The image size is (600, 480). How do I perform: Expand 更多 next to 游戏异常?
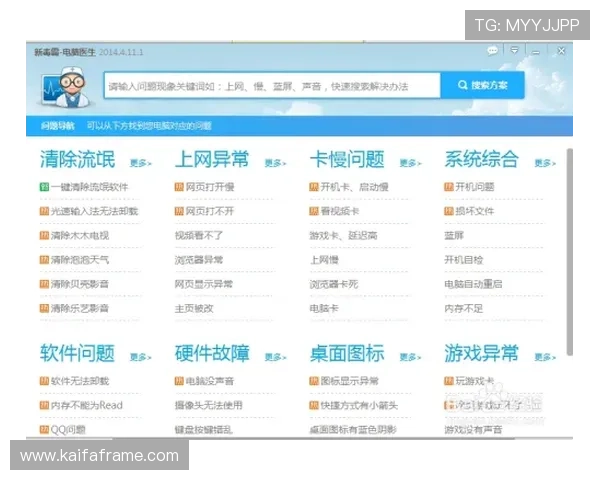coord(545,357)
